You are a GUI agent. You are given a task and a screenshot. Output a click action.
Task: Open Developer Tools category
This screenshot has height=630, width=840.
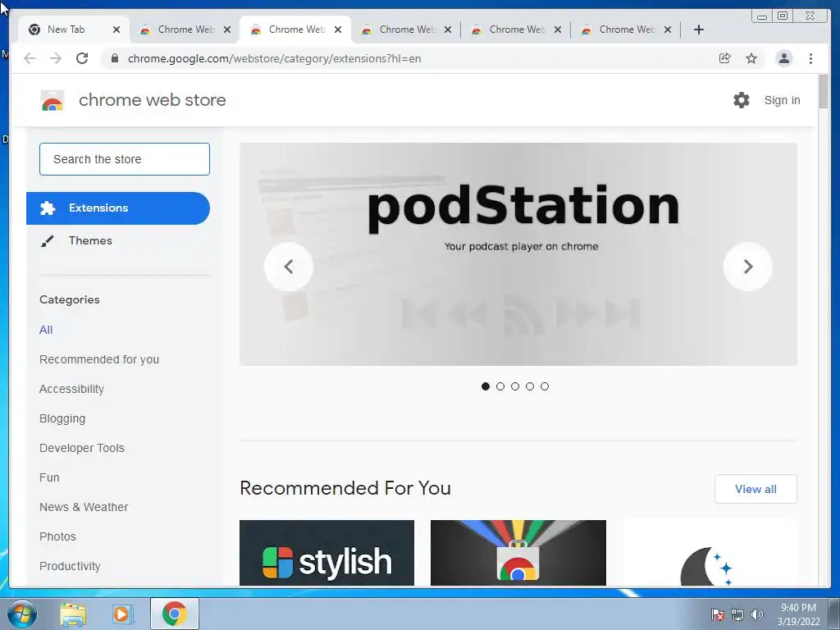pos(82,448)
